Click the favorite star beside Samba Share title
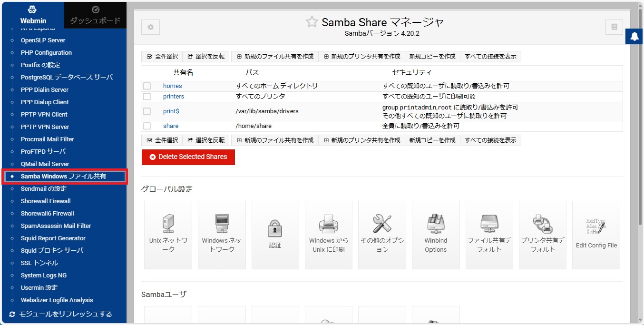Viewport: 644px width, 325px height. tap(312, 22)
